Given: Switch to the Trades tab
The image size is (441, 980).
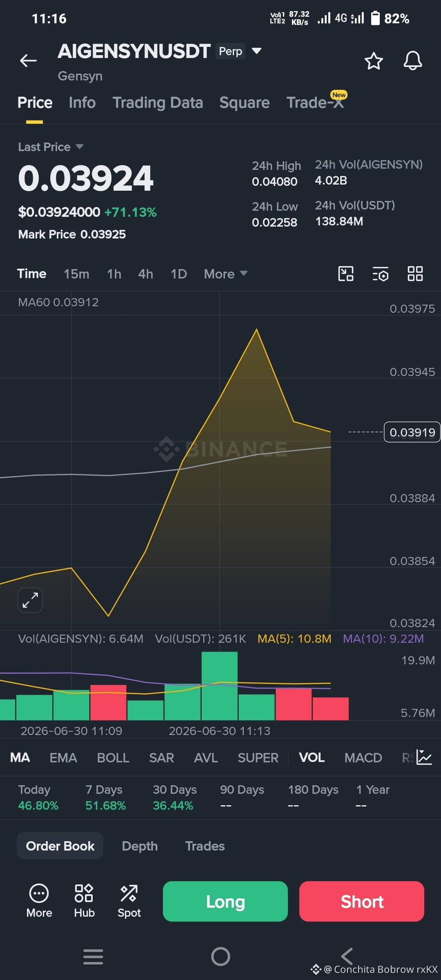Looking at the screenshot, I should pos(205,846).
